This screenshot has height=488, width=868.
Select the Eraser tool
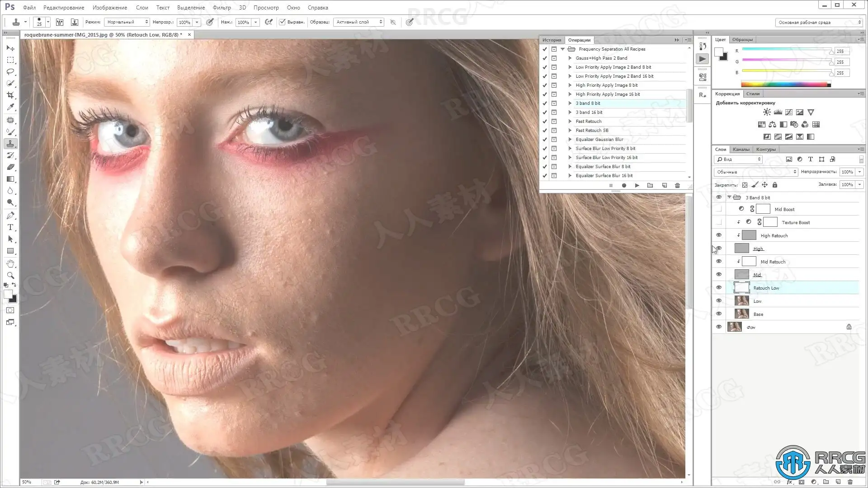[x=10, y=167]
